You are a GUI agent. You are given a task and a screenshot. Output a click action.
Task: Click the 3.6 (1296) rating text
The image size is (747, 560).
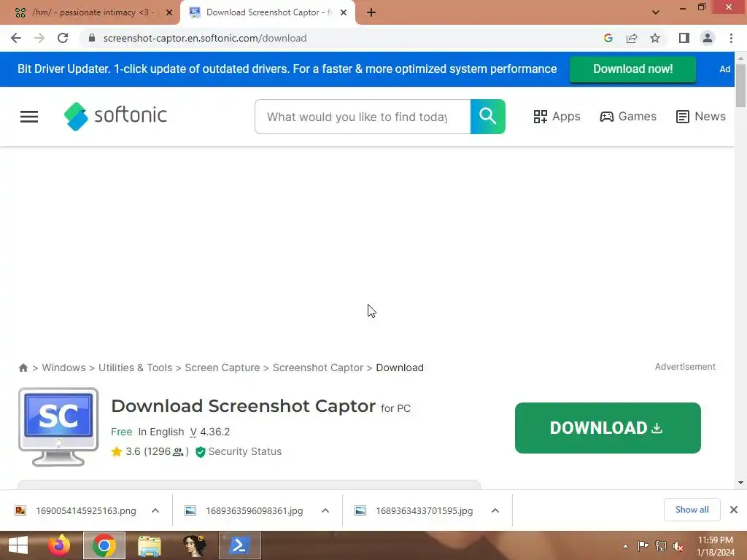(x=157, y=451)
